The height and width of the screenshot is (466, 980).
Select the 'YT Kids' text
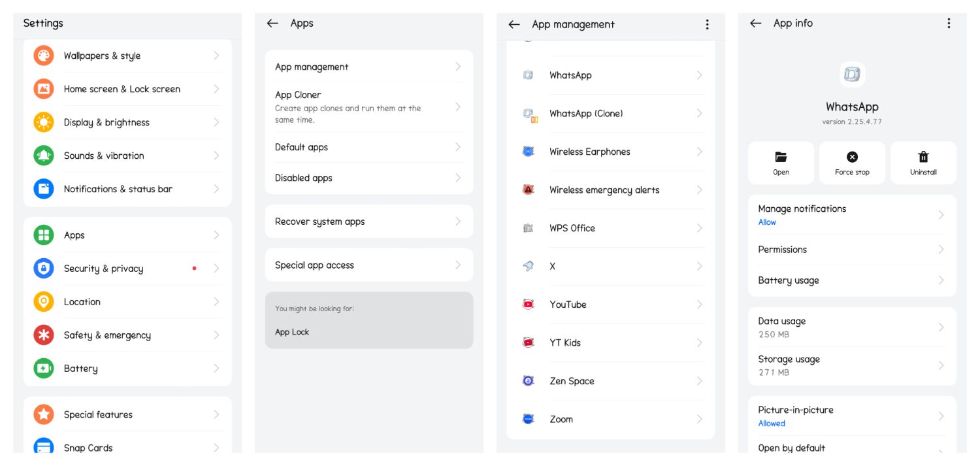point(565,342)
